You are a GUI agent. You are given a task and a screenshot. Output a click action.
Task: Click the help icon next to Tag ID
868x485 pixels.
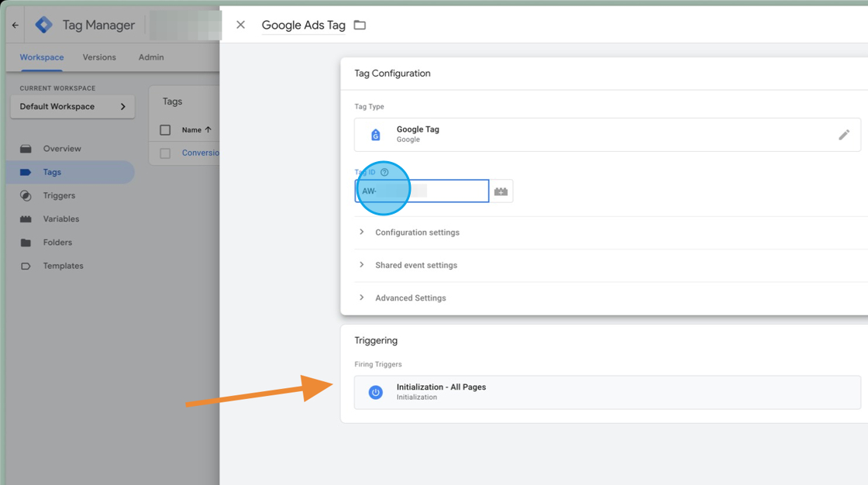[384, 172]
